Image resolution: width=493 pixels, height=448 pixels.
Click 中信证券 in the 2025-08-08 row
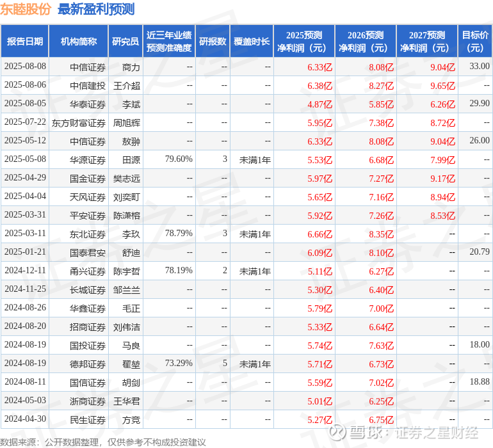(x=88, y=67)
